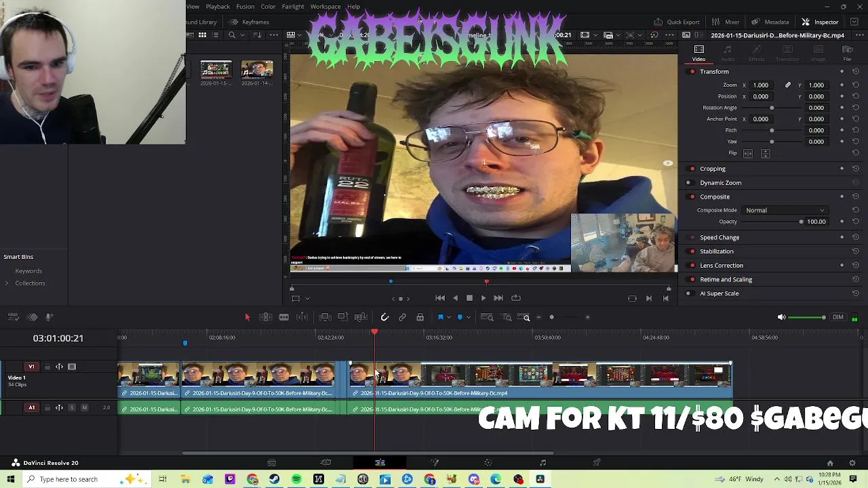Switch to Inspector Video tab
Image resolution: width=868 pixels, height=488 pixels.
click(698, 53)
